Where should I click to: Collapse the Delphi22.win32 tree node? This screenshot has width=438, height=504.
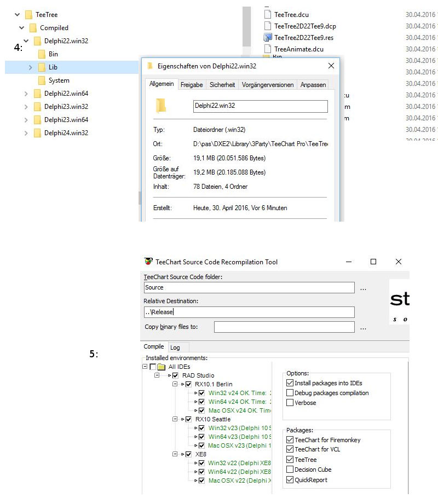26,41
